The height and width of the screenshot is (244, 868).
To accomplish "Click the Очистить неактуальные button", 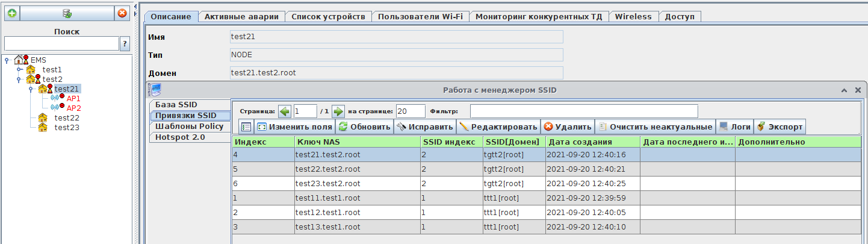I will point(656,127).
